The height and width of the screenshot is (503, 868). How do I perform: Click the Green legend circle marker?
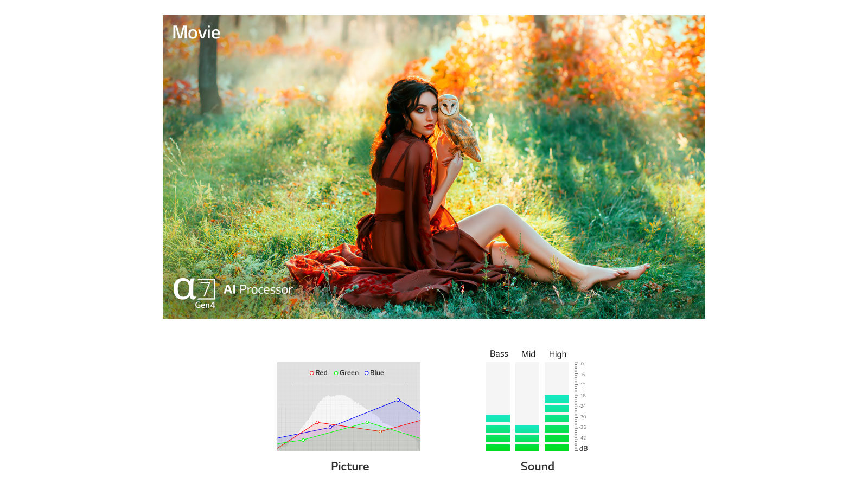pyautogui.click(x=336, y=373)
